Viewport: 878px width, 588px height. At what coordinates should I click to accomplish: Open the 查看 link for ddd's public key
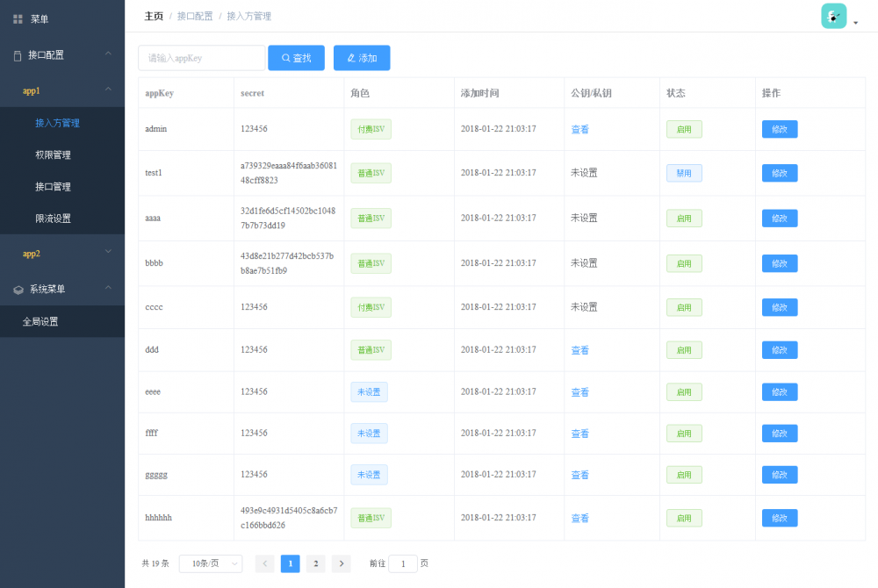coord(579,349)
